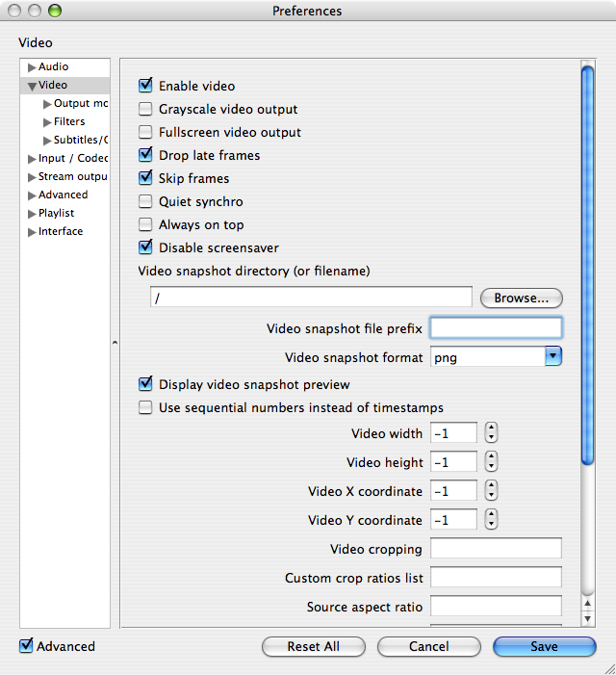The height and width of the screenshot is (675, 616).
Task: Select Interface in the category tree
Action: (x=61, y=231)
